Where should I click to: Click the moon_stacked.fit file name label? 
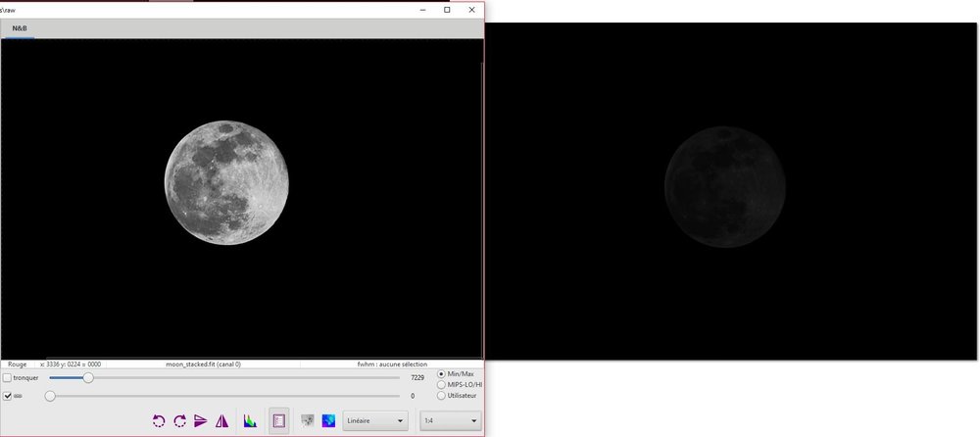[x=203, y=364]
